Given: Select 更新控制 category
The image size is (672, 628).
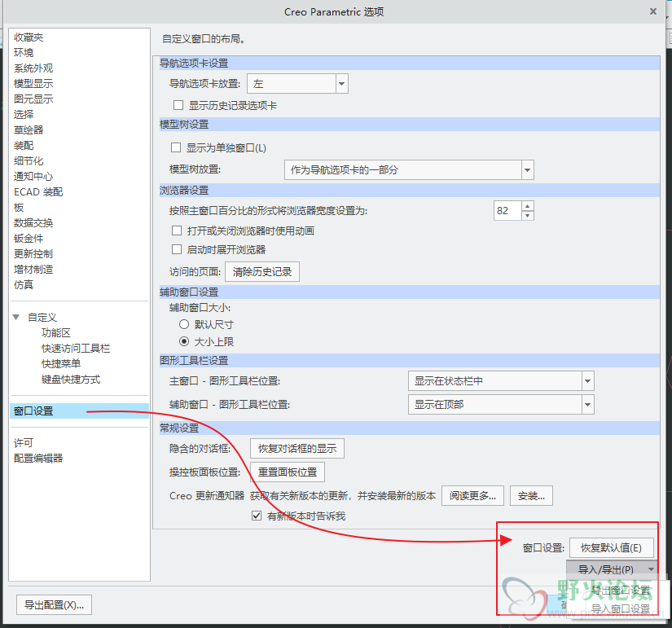Looking at the screenshot, I should [33, 254].
